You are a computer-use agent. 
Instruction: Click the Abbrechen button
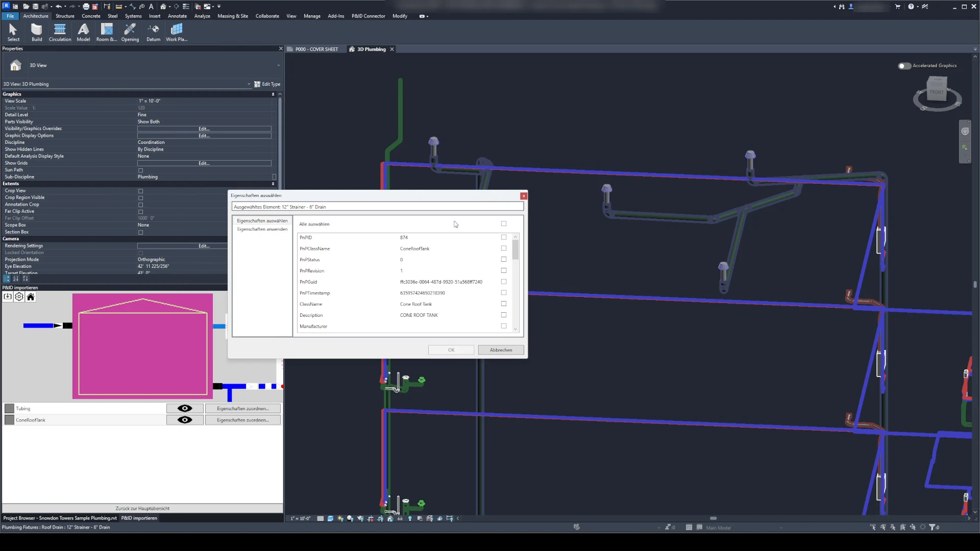click(501, 350)
